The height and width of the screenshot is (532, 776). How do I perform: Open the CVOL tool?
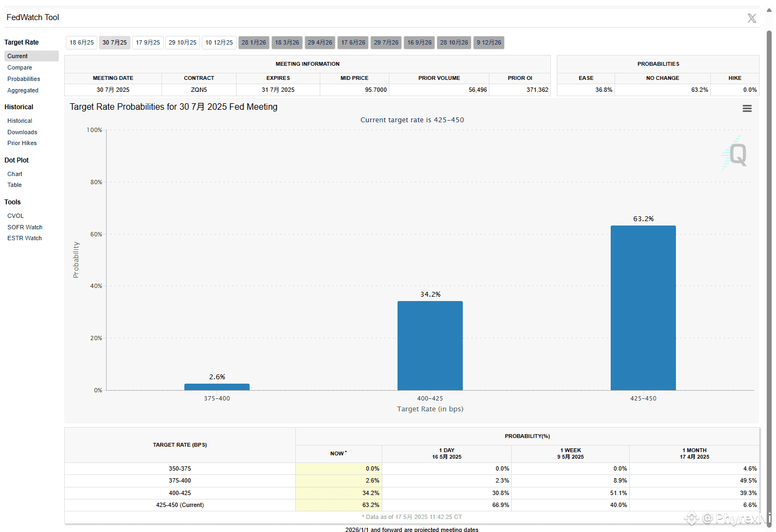point(16,216)
